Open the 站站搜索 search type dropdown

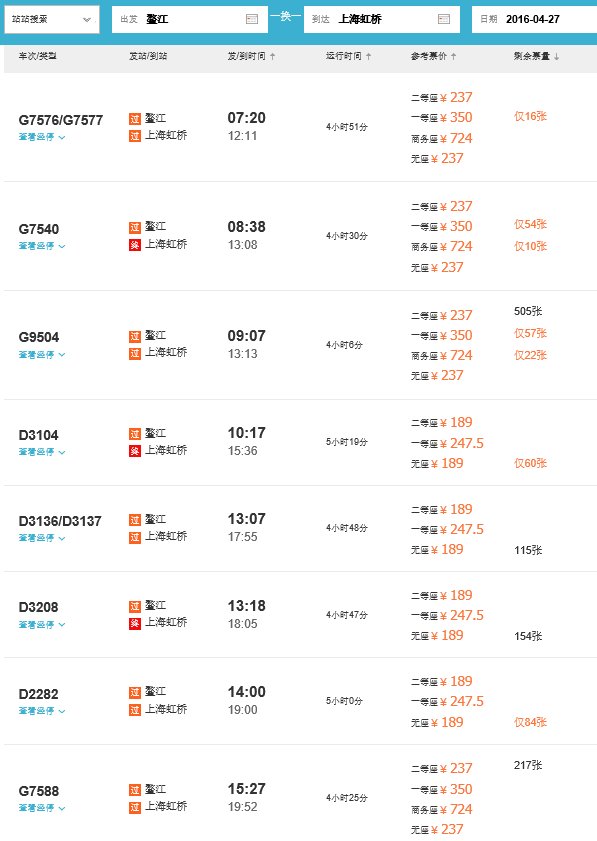click(x=50, y=18)
